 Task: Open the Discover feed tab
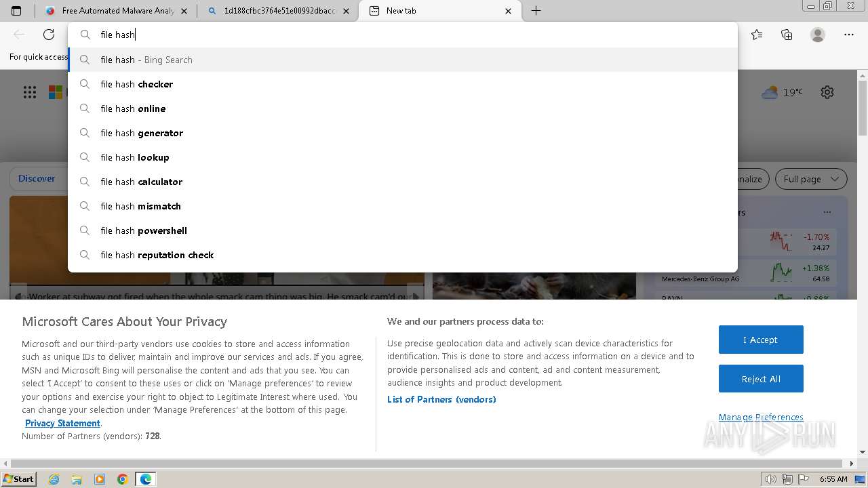(x=37, y=179)
